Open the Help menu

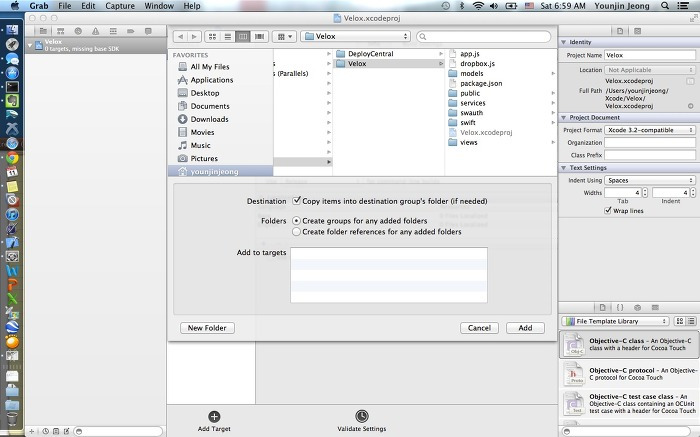pyautogui.click(x=192, y=6)
